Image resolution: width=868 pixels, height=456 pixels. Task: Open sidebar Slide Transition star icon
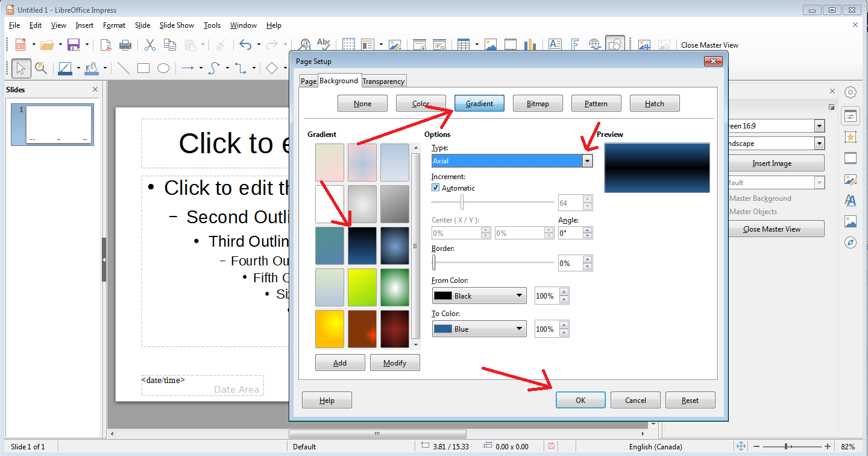[851, 137]
